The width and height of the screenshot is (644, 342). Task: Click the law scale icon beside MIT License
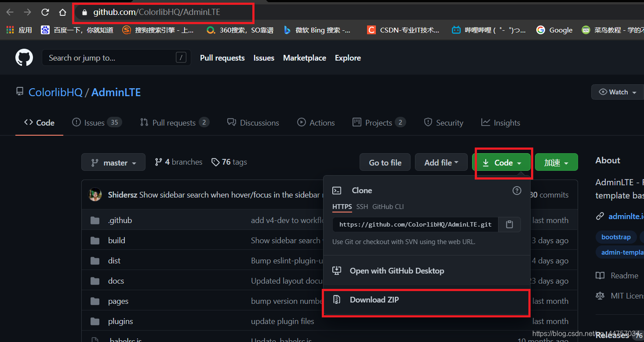pyautogui.click(x=600, y=295)
